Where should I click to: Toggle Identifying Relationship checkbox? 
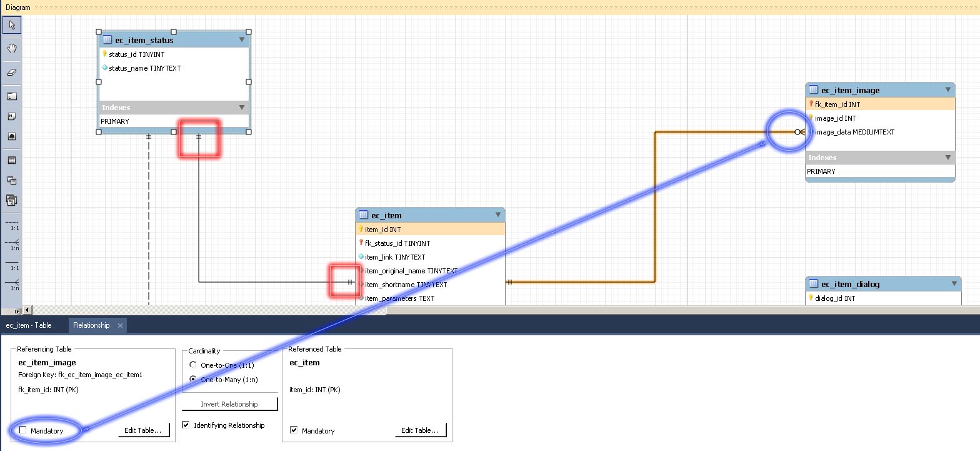[x=186, y=425]
